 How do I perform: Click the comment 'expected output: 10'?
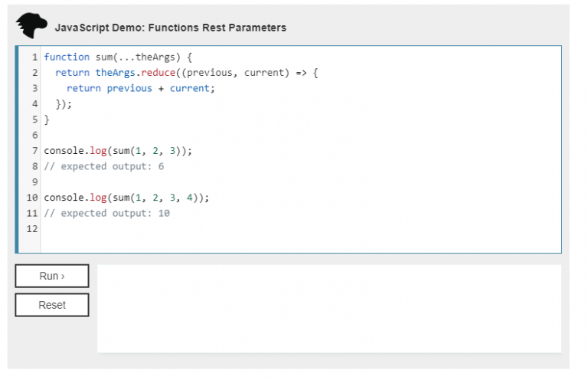(107, 214)
